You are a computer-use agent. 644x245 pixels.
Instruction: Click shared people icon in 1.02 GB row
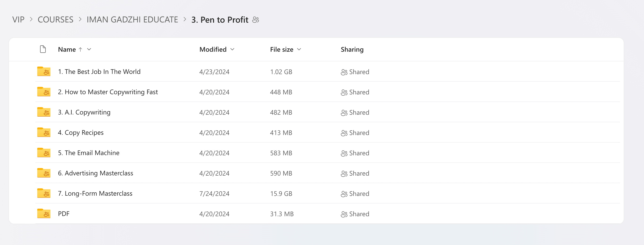(x=344, y=72)
